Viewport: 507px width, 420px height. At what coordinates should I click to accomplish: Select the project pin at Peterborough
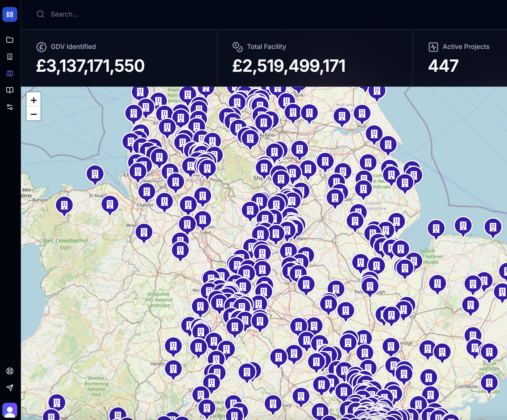tap(370, 287)
